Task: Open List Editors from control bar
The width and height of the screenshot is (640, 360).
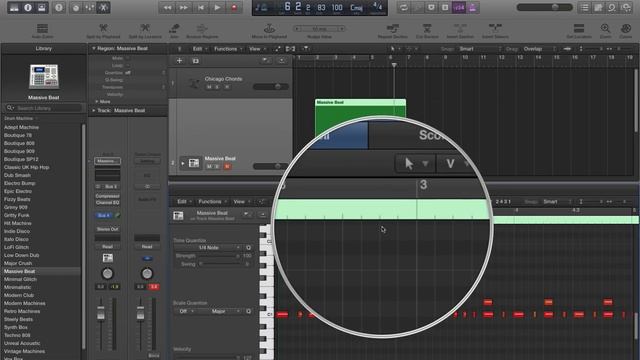Action: [584, 7]
